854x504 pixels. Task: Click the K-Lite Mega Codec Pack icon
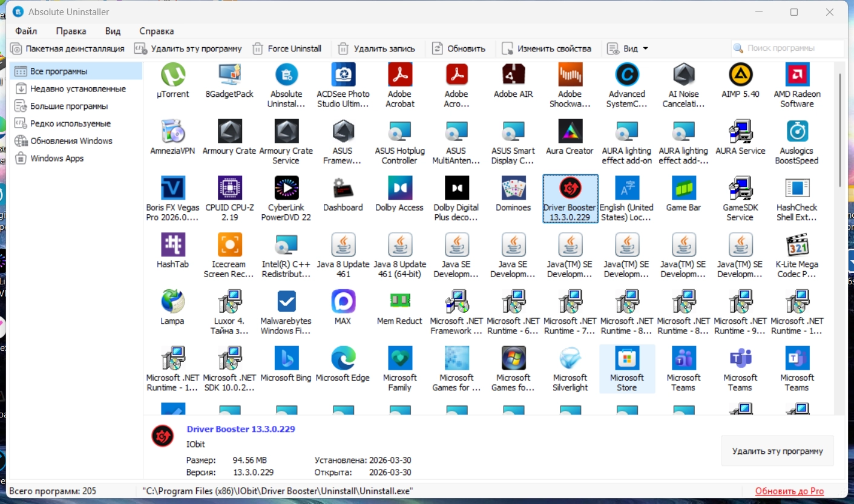point(797,245)
